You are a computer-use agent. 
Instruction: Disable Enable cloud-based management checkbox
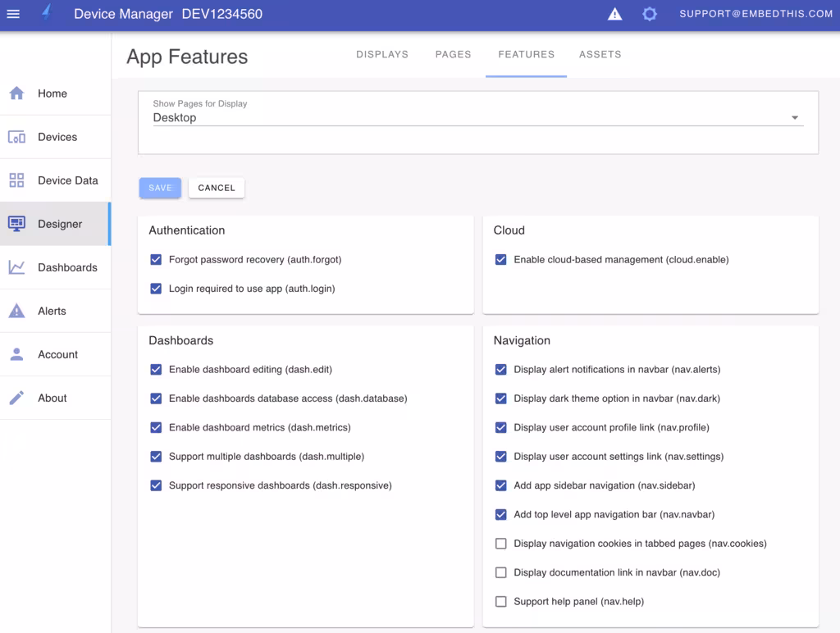501,260
